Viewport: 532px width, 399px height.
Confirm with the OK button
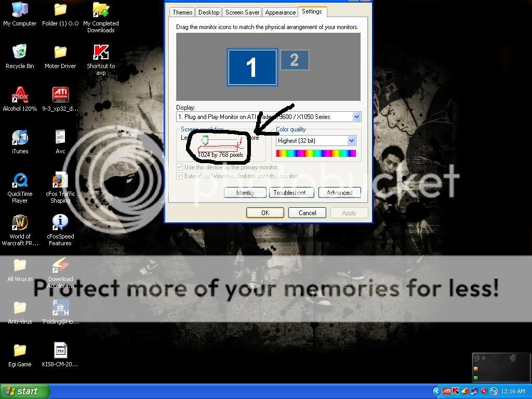point(265,212)
